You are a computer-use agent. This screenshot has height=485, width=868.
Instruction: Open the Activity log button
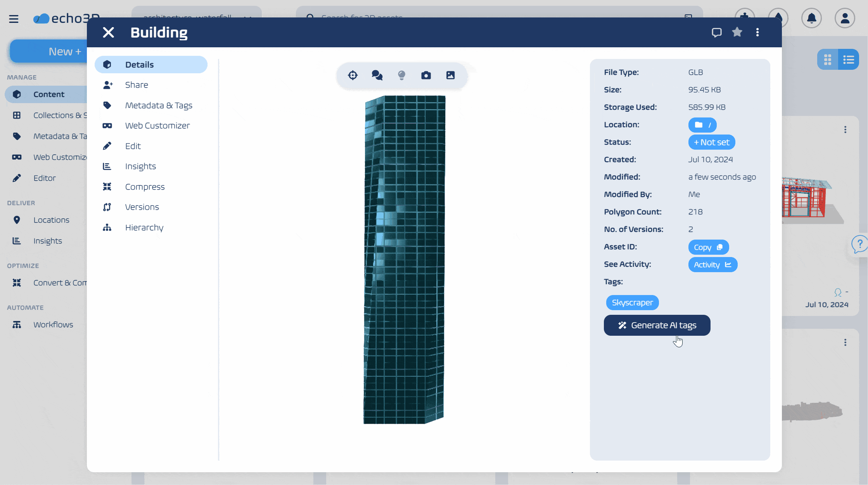[713, 265]
